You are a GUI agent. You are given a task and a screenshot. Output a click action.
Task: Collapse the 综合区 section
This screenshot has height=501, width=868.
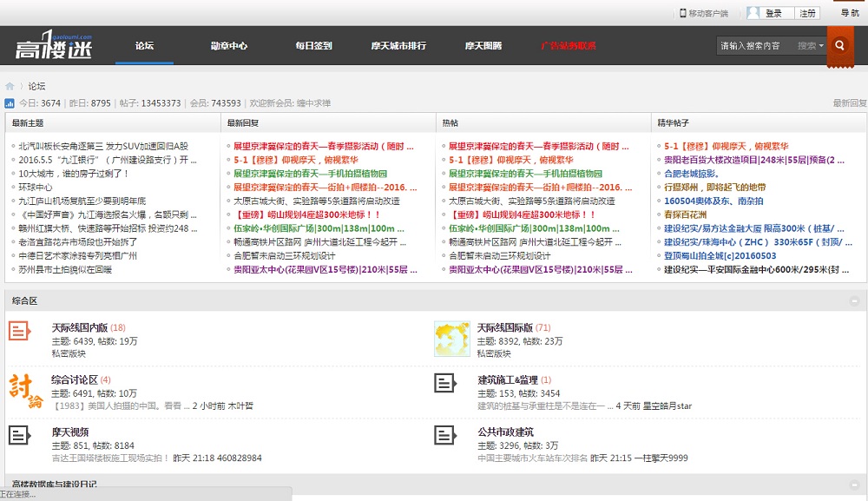point(854,301)
